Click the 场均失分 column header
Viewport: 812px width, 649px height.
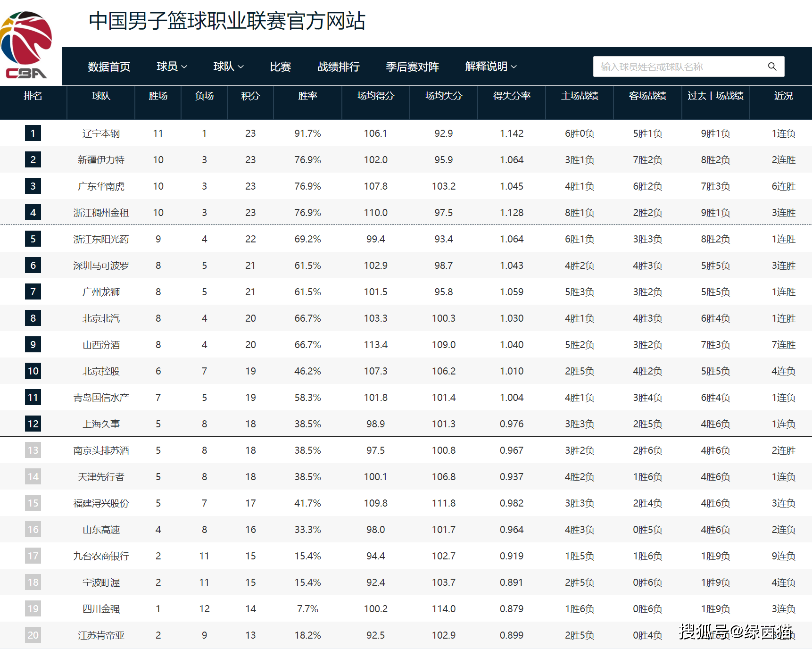(443, 96)
